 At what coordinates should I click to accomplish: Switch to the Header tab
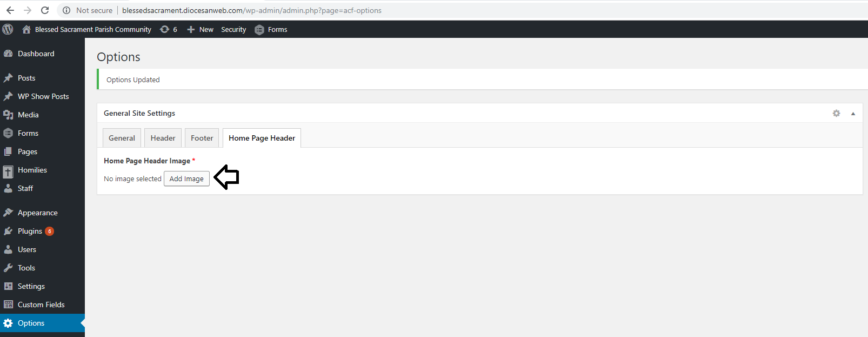pyautogui.click(x=163, y=138)
